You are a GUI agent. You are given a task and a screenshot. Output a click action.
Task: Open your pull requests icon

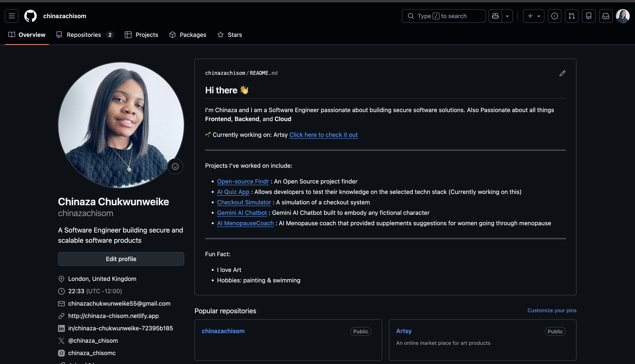pos(572,16)
